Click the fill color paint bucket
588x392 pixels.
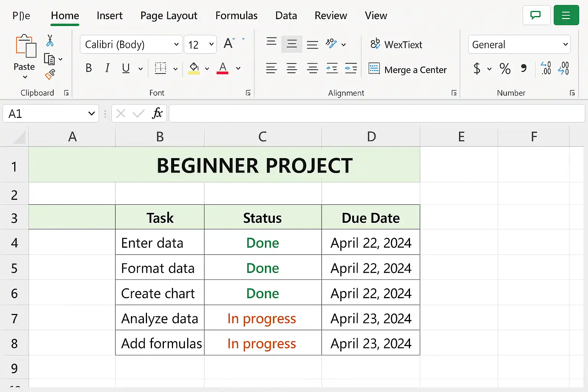coord(194,68)
